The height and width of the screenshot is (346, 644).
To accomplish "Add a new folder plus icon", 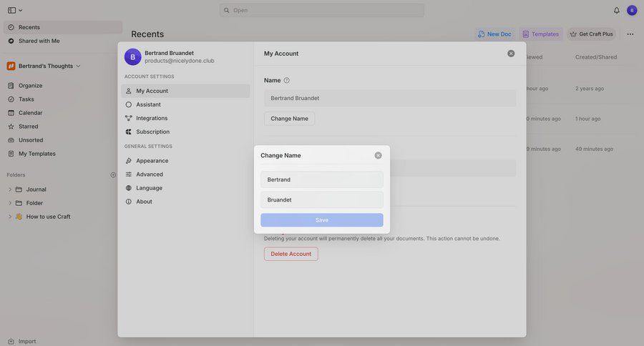I will click(x=113, y=175).
